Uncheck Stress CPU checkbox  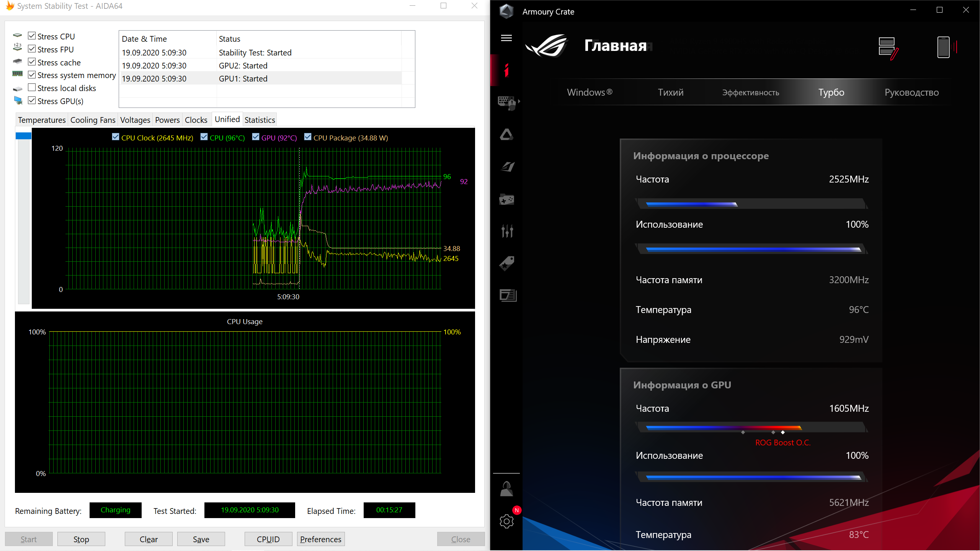point(32,36)
